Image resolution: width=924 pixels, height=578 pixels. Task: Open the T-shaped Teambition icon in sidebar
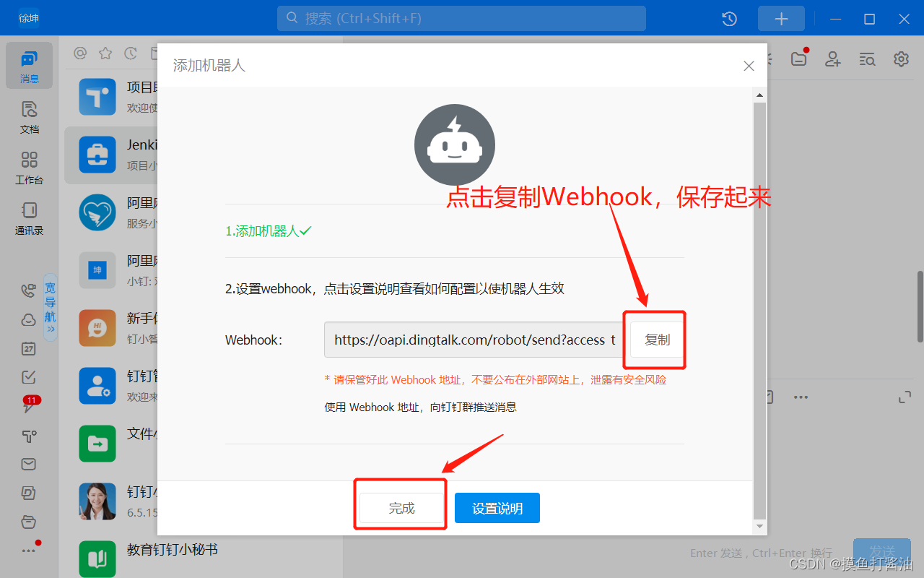29,436
